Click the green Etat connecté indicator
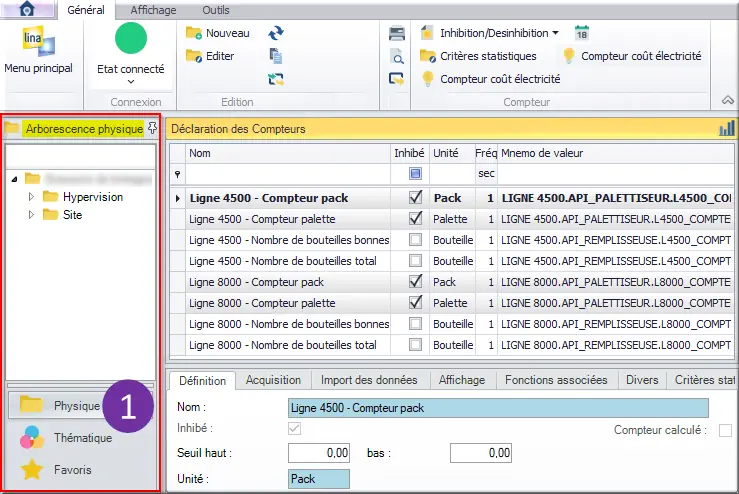This screenshot has height=494, width=739. point(131,38)
